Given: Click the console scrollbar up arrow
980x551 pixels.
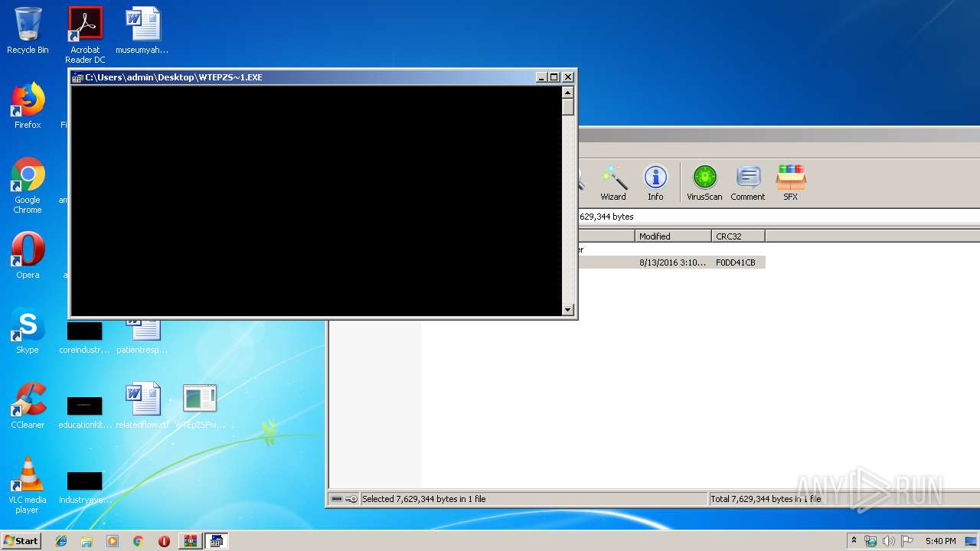Looking at the screenshot, I should (x=568, y=93).
